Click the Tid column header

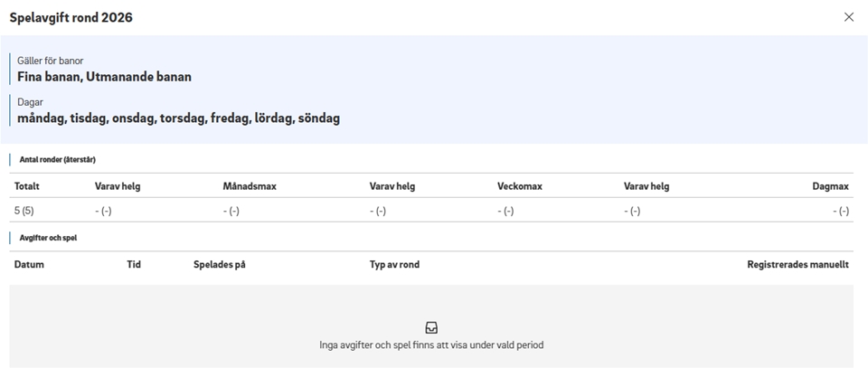[134, 265]
